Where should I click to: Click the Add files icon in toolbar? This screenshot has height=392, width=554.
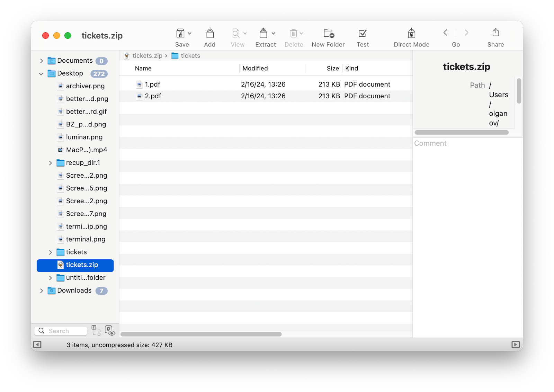pos(209,33)
